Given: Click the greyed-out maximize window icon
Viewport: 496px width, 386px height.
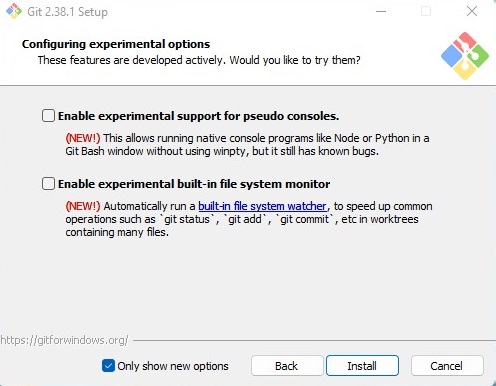Looking at the screenshot, I should click(x=426, y=11).
